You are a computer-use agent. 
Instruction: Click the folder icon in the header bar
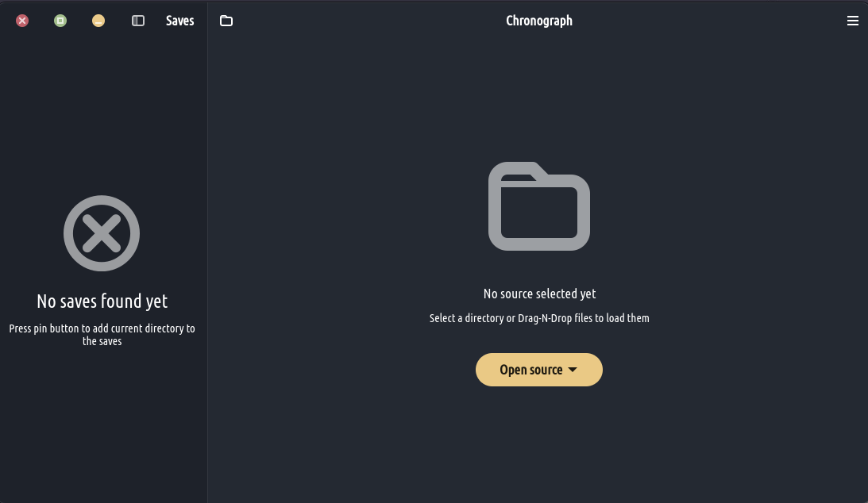point(226,21)
